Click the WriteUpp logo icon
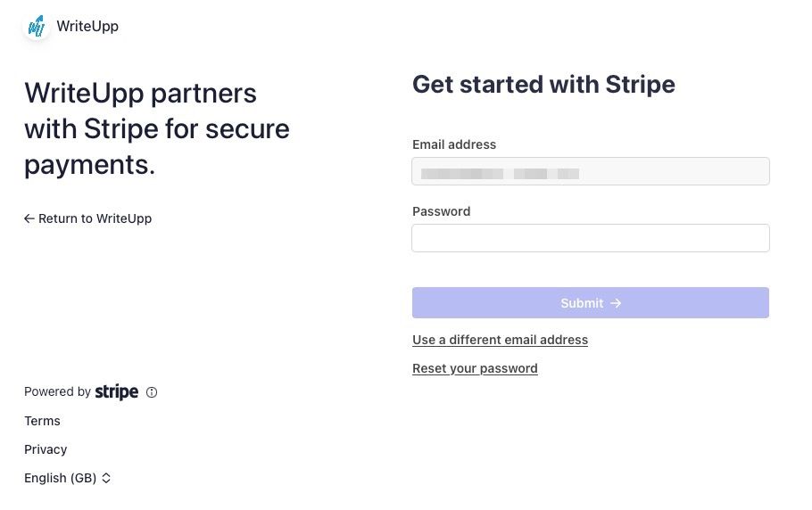The image size is (812, 510). click(37, 27)
